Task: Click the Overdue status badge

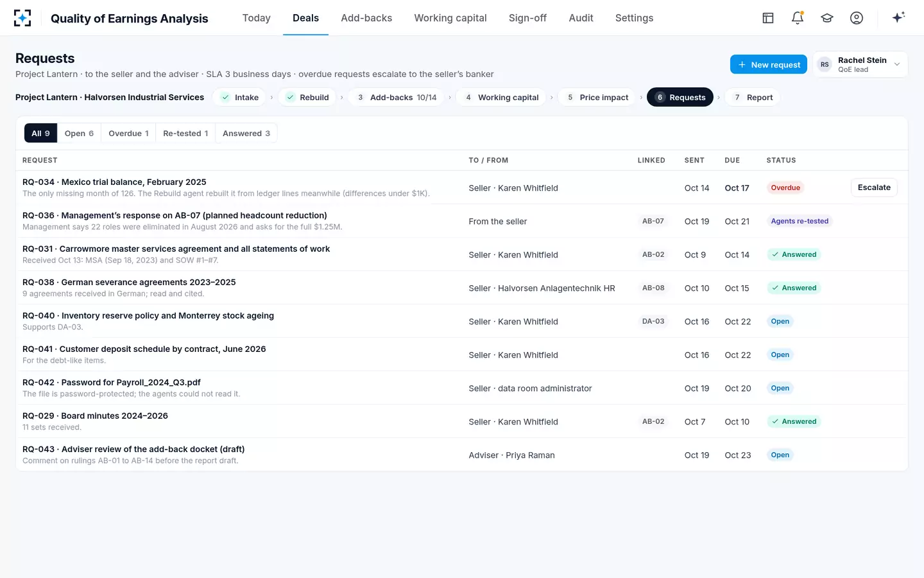Action: tap(785, 188)
